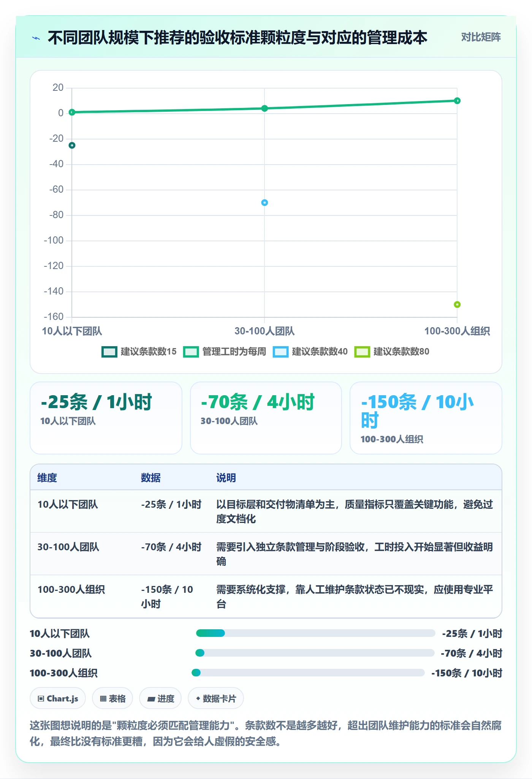Click the 数据 column header
The image size is (532, 779).
coord(151,478)
